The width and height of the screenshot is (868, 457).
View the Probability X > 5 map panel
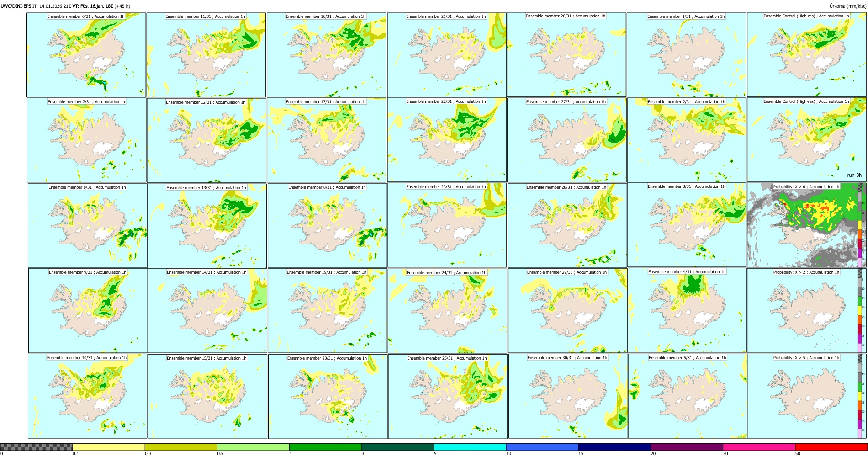click(x=807, y=396)
